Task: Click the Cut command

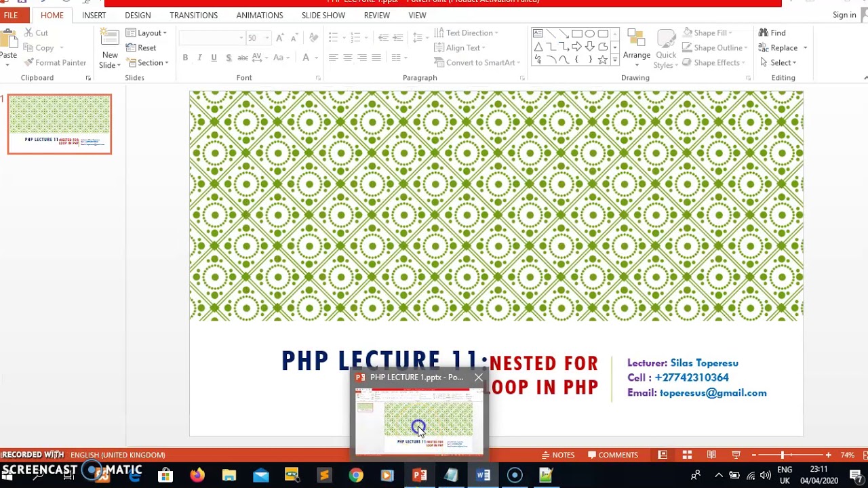Action: coord(36,33)
